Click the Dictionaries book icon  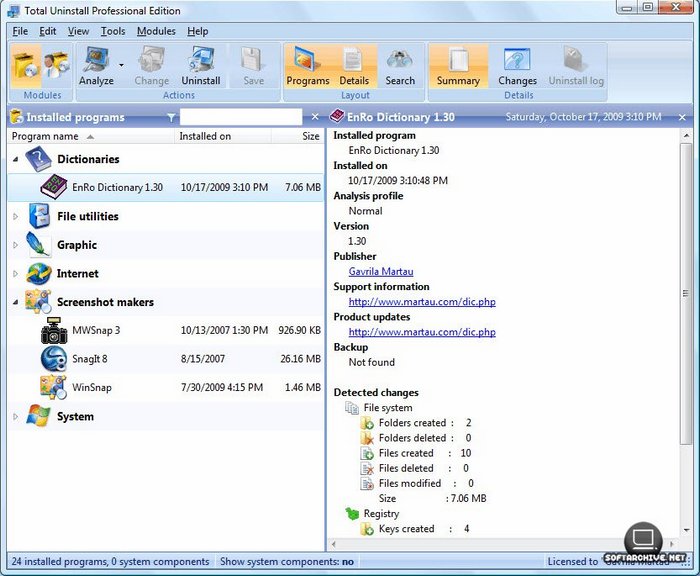pos(38,159)
